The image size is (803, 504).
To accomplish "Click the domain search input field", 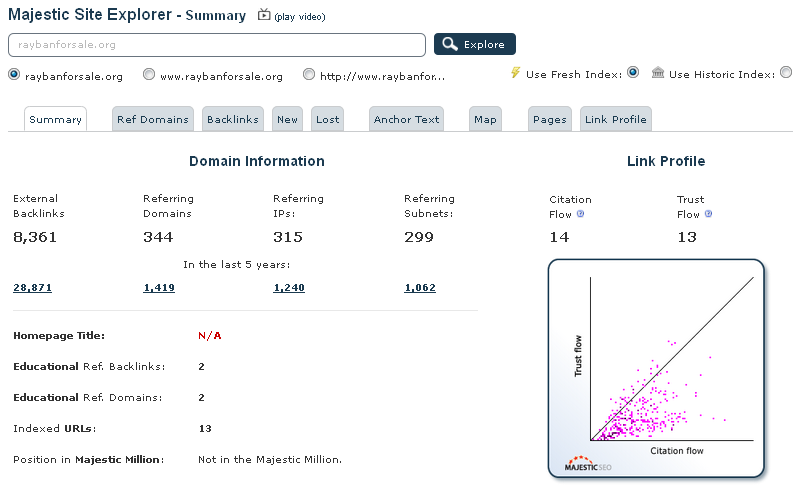I will tap(217, 45).
